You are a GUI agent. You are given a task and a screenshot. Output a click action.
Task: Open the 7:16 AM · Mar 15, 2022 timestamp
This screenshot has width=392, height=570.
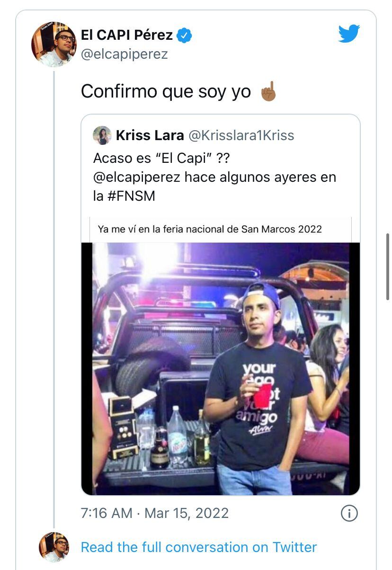155,513
